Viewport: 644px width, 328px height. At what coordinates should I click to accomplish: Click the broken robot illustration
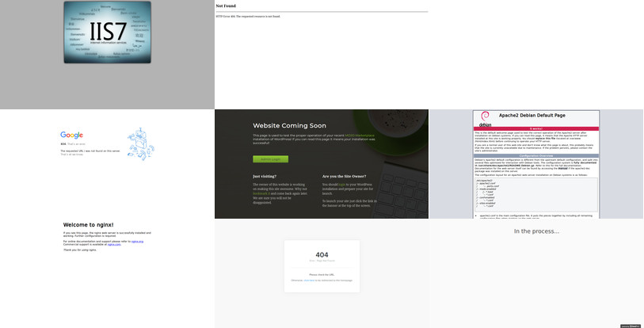click(140, 143)
